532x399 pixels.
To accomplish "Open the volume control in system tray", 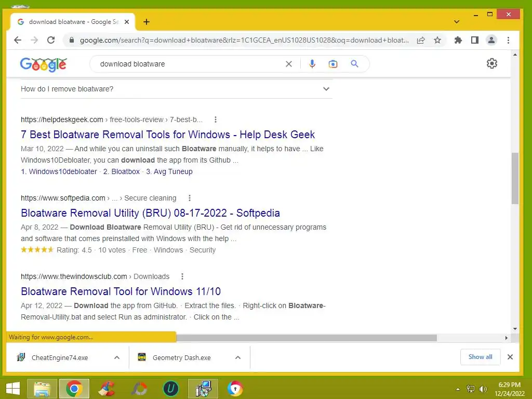I will pos(483,389).
